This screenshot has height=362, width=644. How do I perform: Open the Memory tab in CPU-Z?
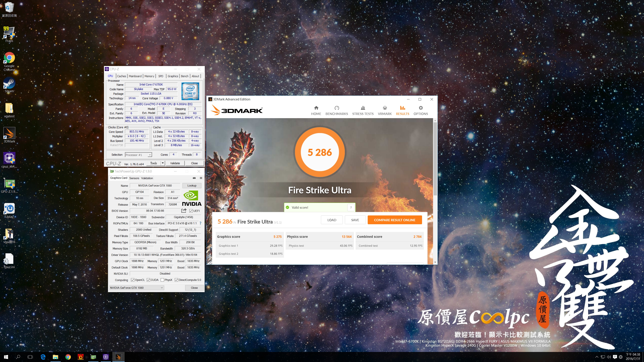(x=149, y=76)
